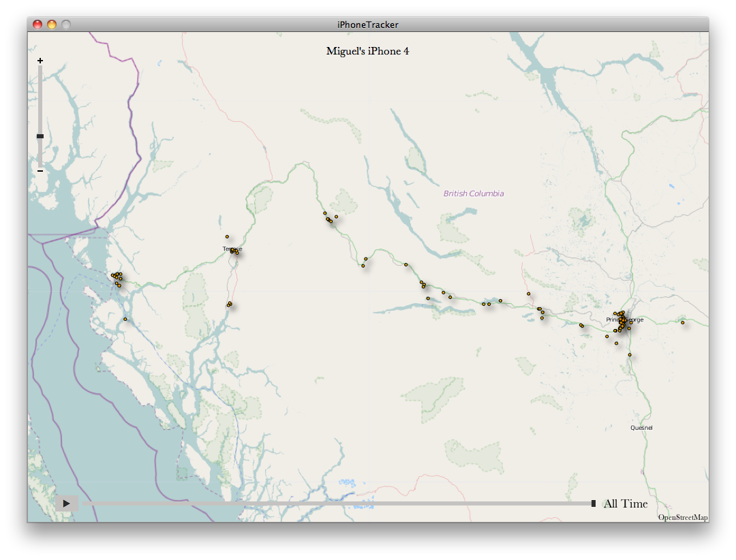Zoom in with the plus icon
The height and width of the screenshot is (560, 736).
tap(40, 61)
